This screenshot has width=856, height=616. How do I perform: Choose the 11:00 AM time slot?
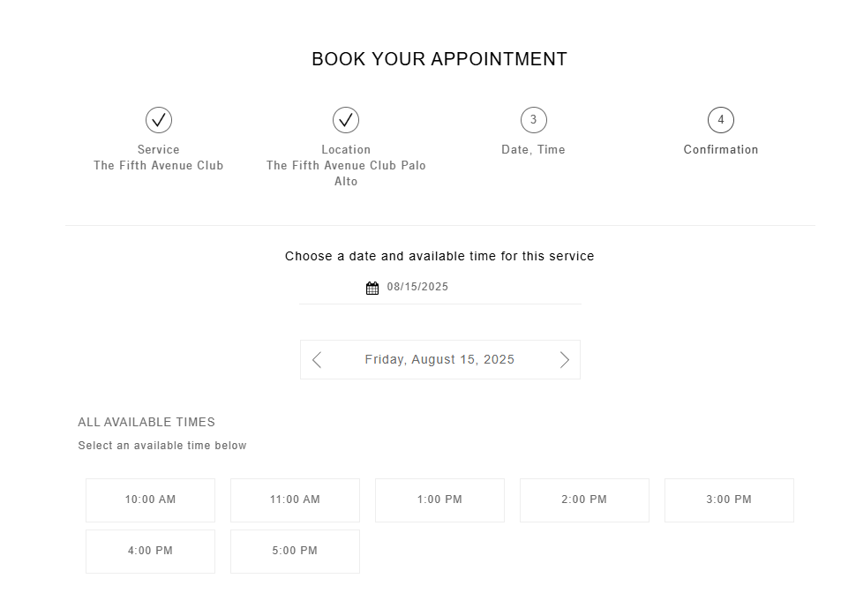(x=295, y=500)
